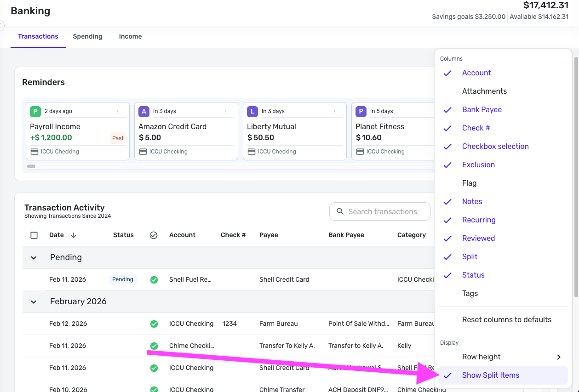Switch to the Spending tab

click(87, 36)
